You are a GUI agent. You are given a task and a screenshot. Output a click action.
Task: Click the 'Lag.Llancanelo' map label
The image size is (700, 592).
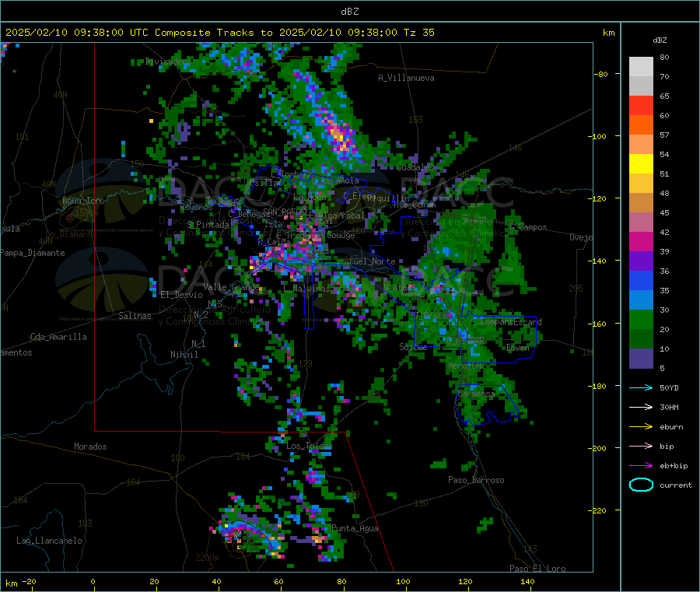[49, 541]
